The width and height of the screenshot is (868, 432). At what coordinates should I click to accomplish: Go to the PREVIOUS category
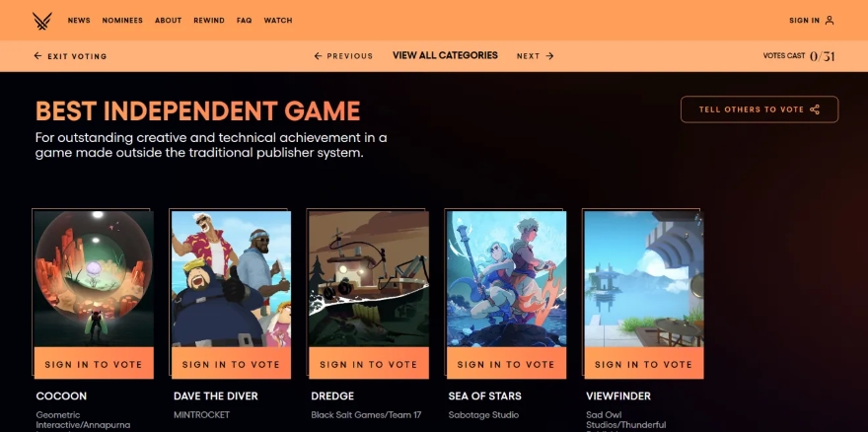350,56
